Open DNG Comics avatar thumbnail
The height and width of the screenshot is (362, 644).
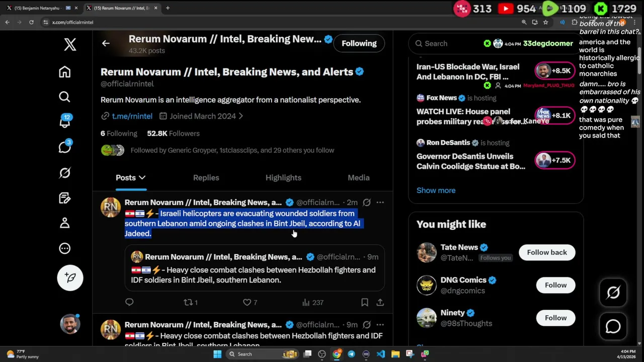[427, 285]
